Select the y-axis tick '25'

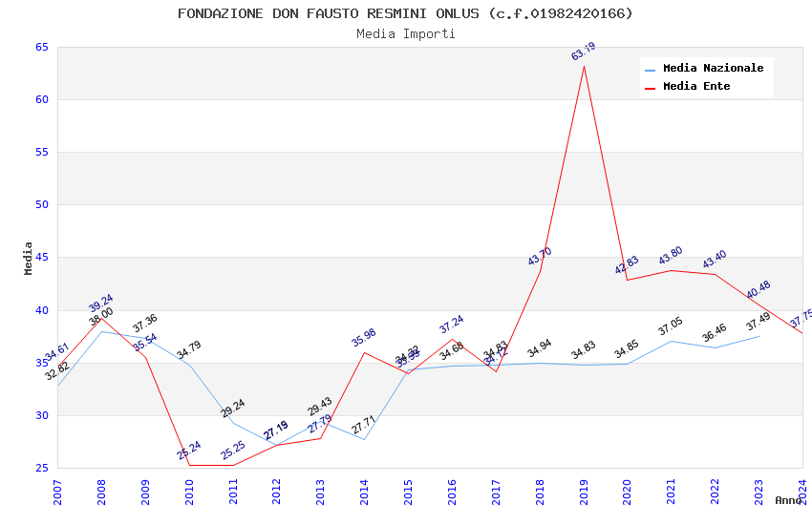pyautogui.click(x=42, y=468)
